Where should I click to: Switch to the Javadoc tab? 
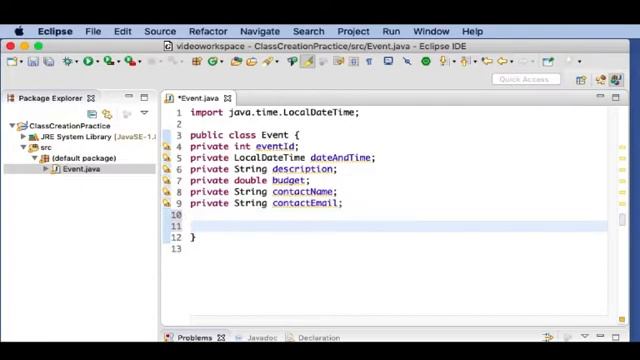pyautogui.click(x=258, y=338)
